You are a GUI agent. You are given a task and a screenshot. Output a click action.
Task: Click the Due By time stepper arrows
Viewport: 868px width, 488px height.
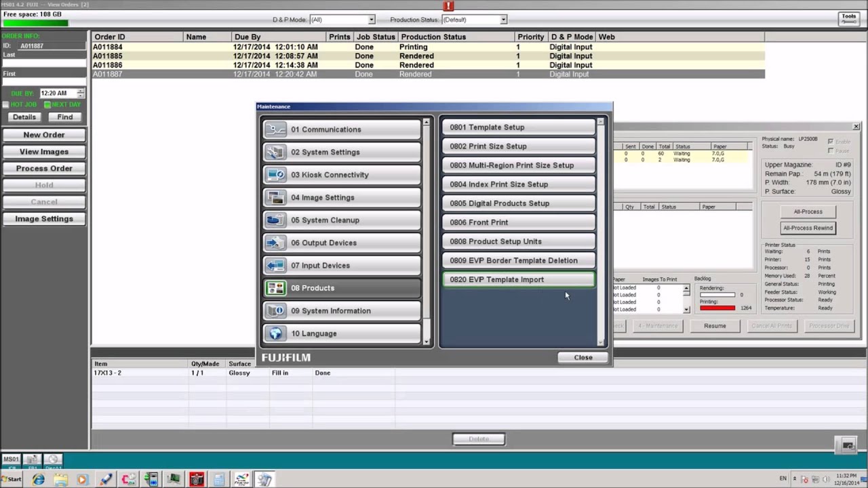pyautogui.click(x=81, y=93)
